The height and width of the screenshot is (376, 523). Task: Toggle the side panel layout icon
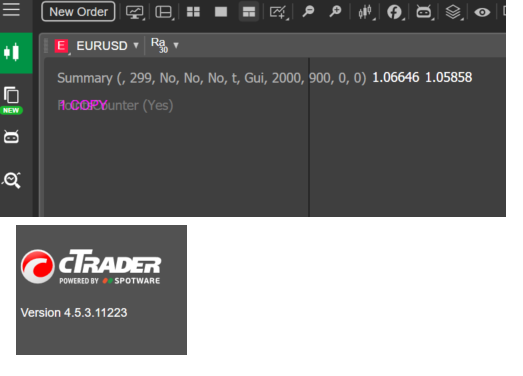(164, 12)
